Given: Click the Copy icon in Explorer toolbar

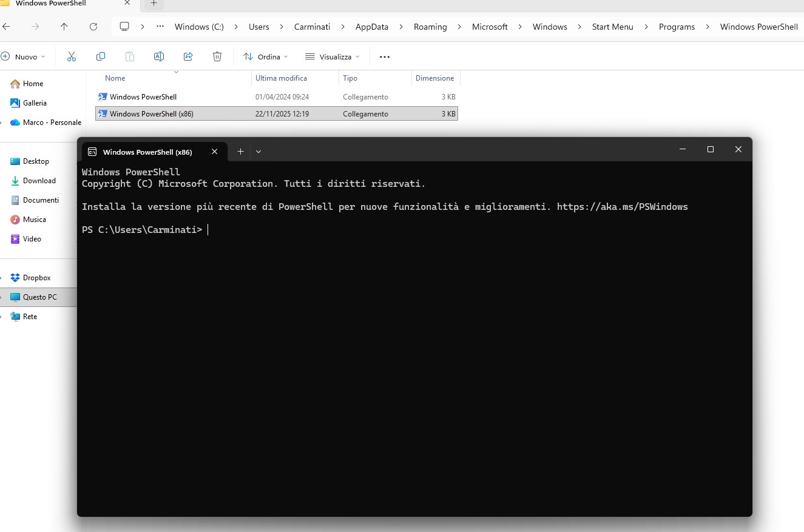Looking at the screenshot, I should coord(100,56).
